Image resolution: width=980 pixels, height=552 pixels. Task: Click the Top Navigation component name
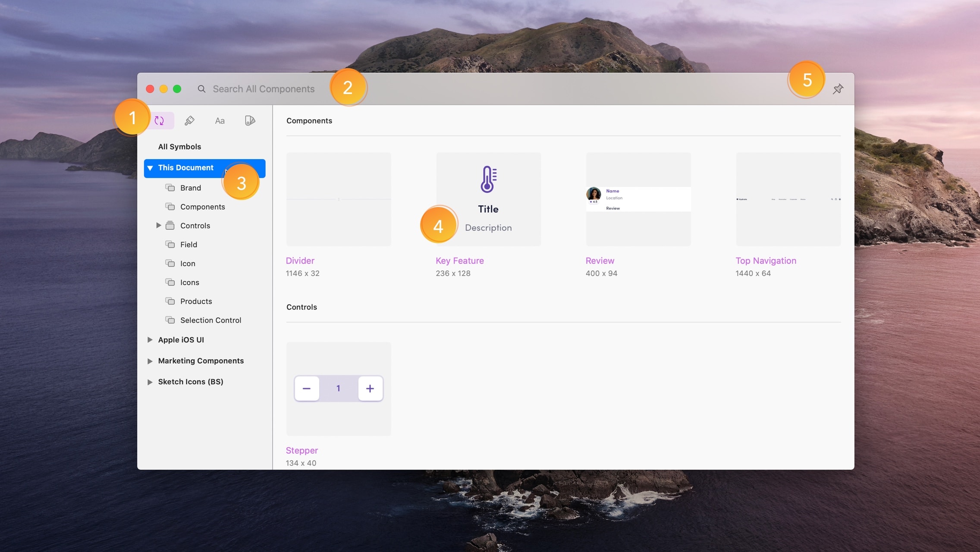coord(766,260)
